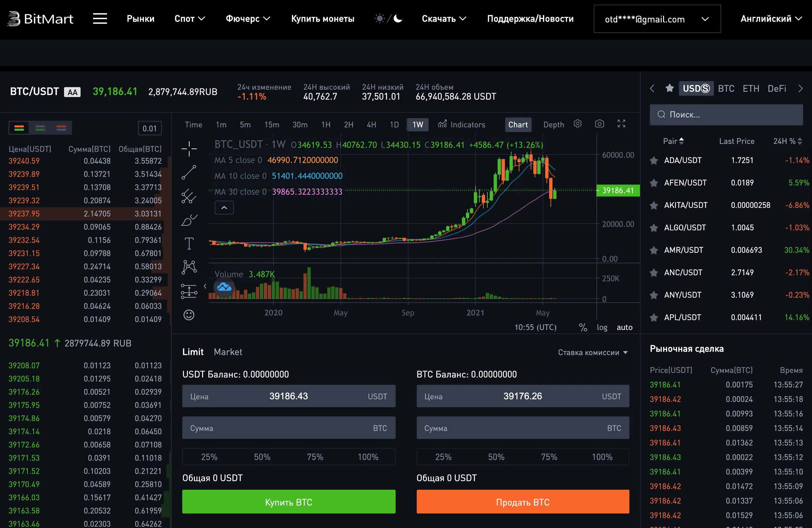Select the trend line drawing tool
Viewport: 812px width, 528px height.
189,173
